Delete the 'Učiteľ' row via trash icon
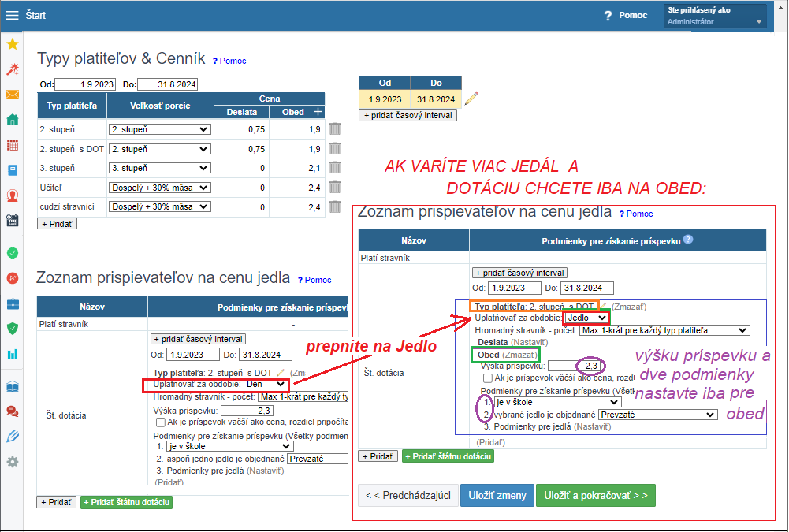This screenshot has height=532, width=789. tap(335, 188)
